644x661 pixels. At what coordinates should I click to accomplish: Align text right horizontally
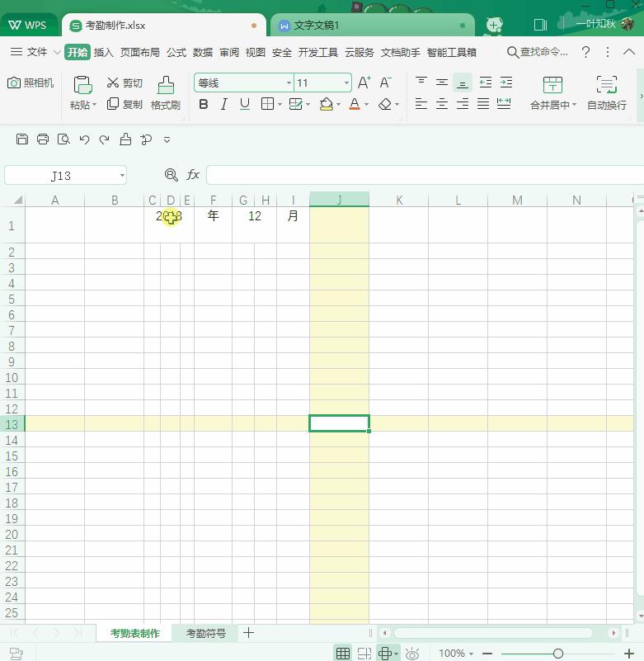(463, 104)
